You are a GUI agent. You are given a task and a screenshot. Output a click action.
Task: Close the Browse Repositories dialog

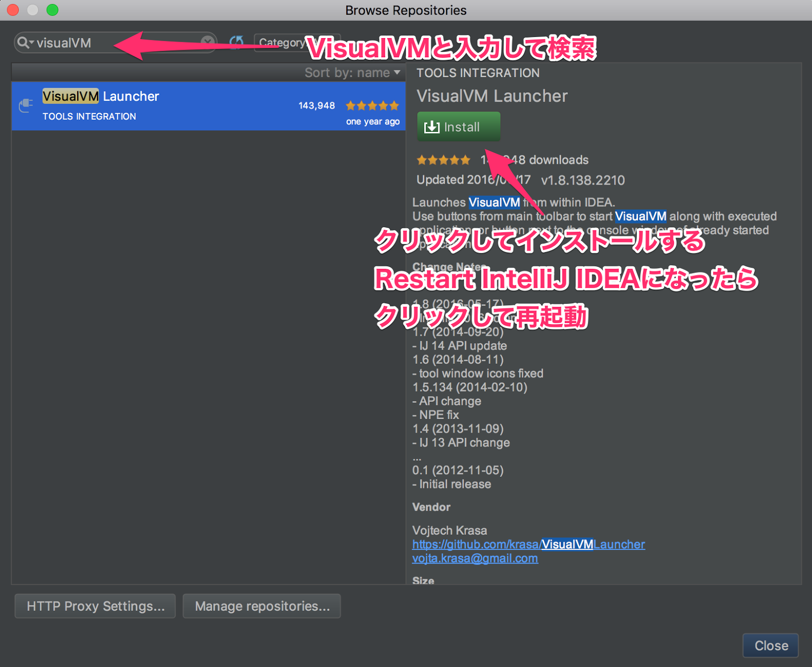click(770, 645)
